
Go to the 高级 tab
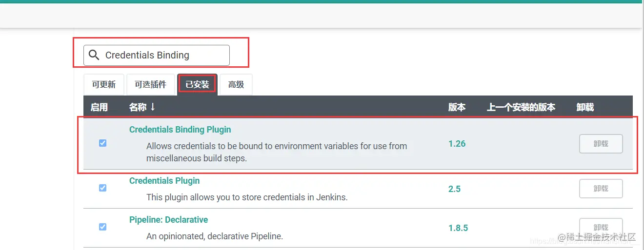(x=236, y=84)
